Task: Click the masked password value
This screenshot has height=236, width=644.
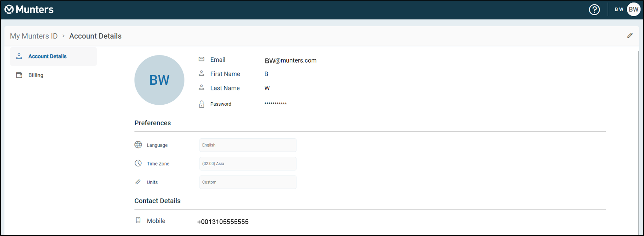Action: tap(275, 104)
